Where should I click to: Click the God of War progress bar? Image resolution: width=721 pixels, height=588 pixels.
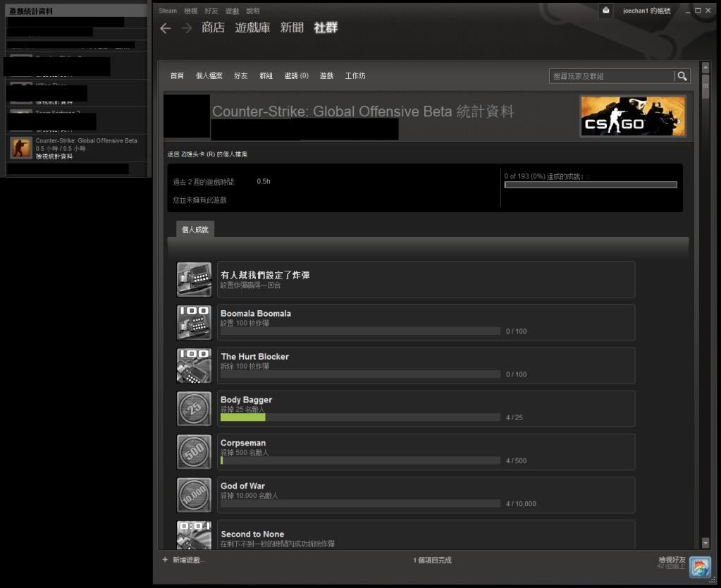point(360,504)
